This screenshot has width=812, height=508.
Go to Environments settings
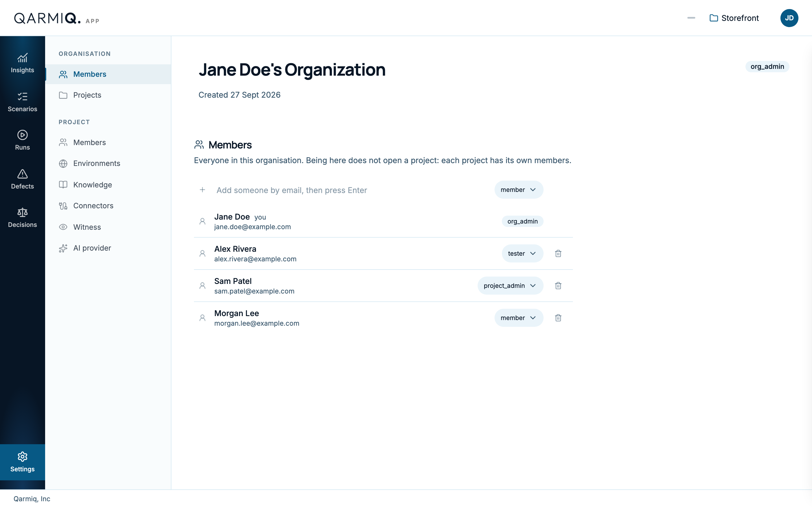tap(108, 163)
